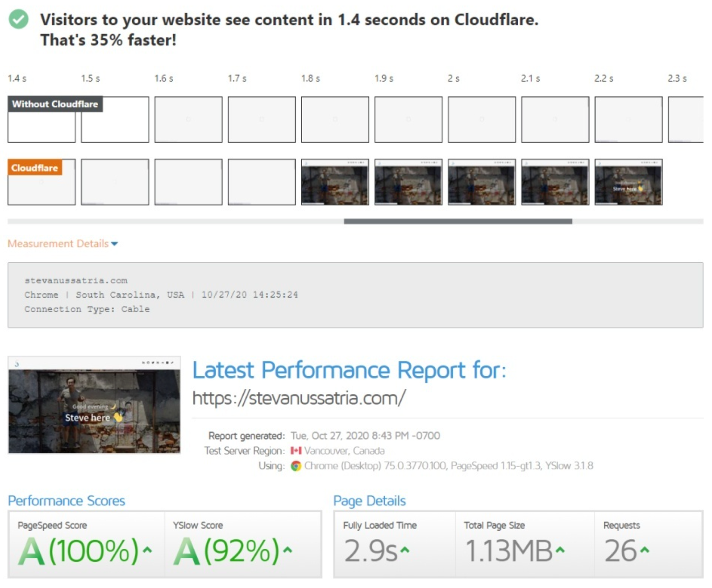Open Cloudflare frame at 1.5 s
The height and width of the screenshot is (588, 712).
click(x=115, y=182)
